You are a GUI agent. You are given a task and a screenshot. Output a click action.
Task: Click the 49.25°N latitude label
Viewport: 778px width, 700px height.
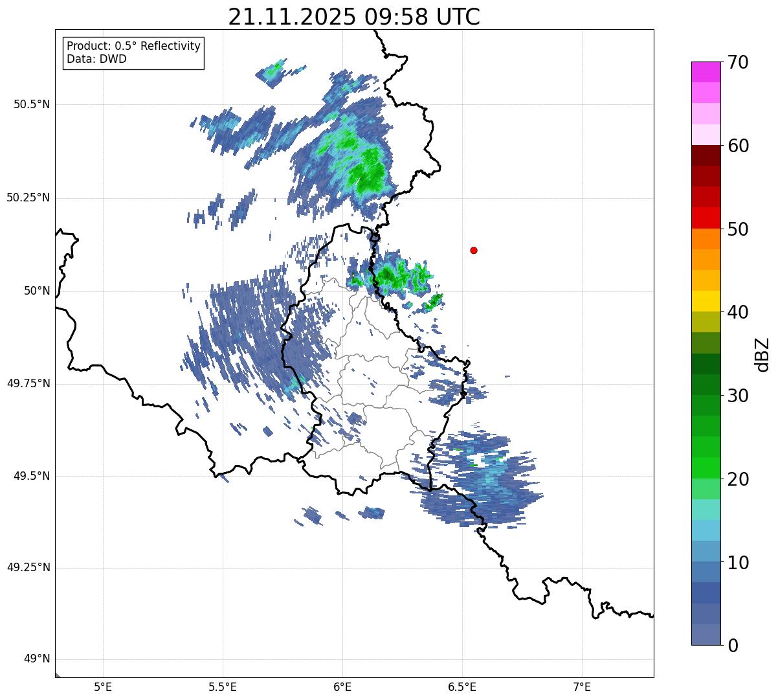point(28,568)
